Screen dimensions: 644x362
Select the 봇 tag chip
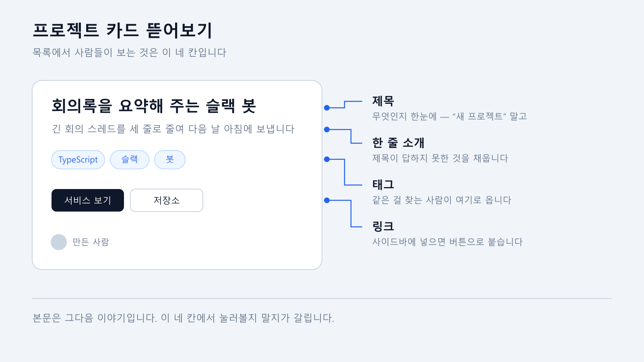[170, 160]
